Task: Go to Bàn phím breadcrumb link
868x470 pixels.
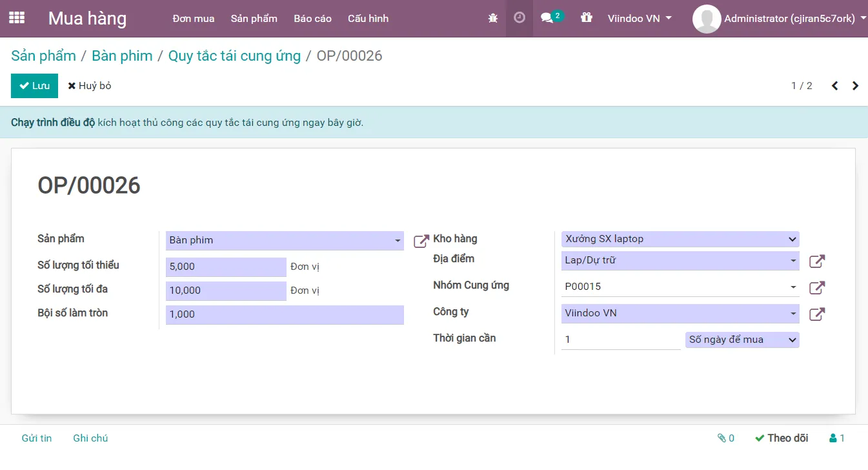Action: point(122,56)
